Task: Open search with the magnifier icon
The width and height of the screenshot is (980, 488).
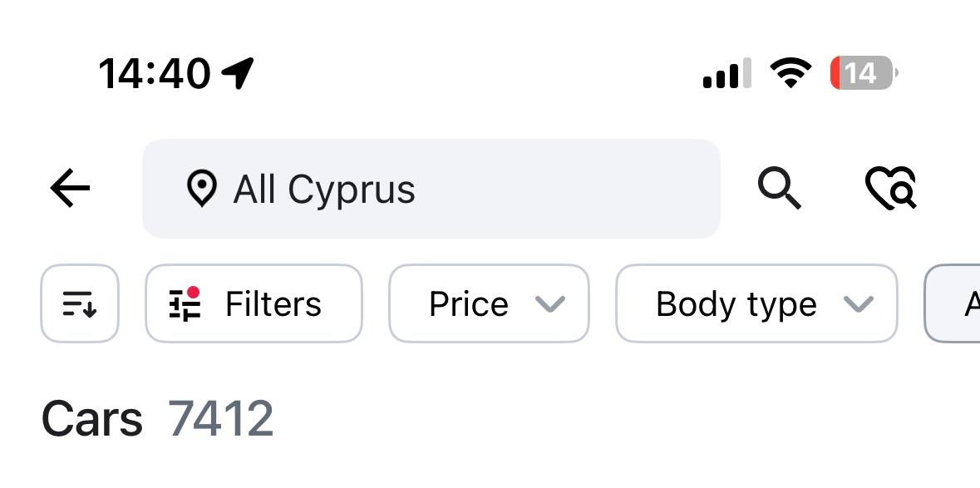Action: click(780, 188)
